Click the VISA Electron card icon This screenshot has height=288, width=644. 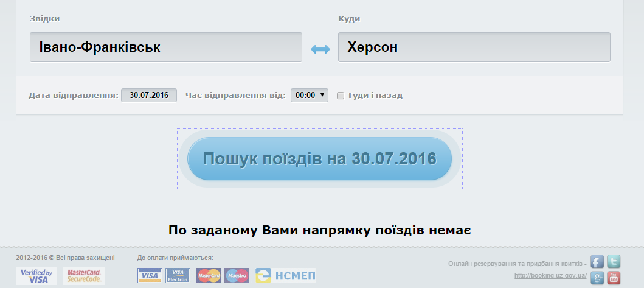click(x=178, y=276)
